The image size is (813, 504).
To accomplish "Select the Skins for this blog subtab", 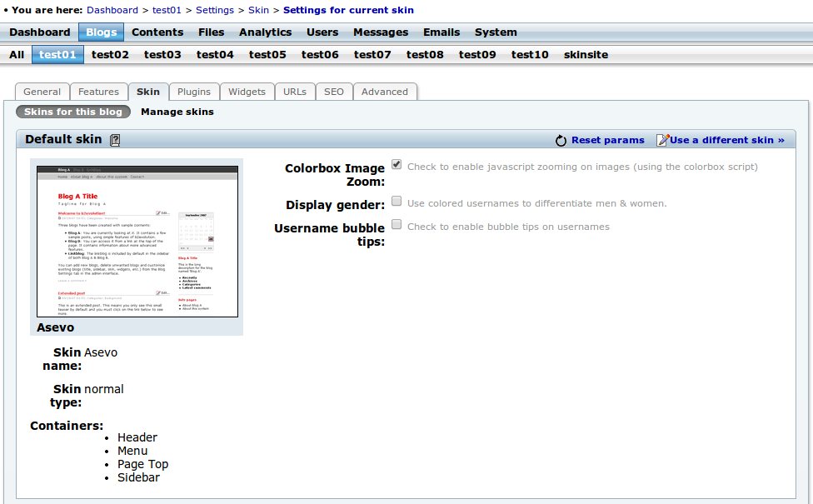I will coord(73,112).
